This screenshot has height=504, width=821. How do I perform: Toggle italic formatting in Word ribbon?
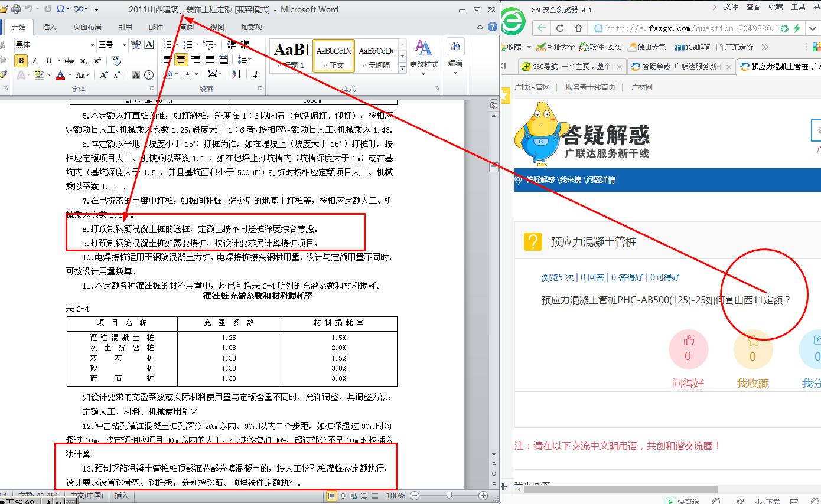[35, 60]
